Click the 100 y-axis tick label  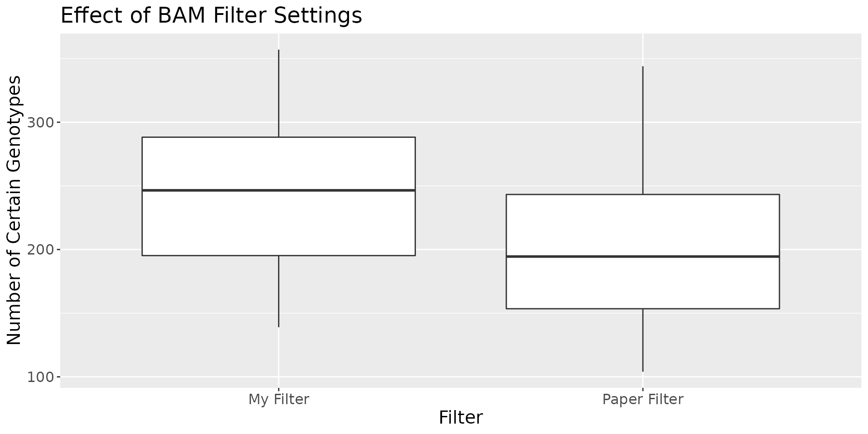[41, 377]
